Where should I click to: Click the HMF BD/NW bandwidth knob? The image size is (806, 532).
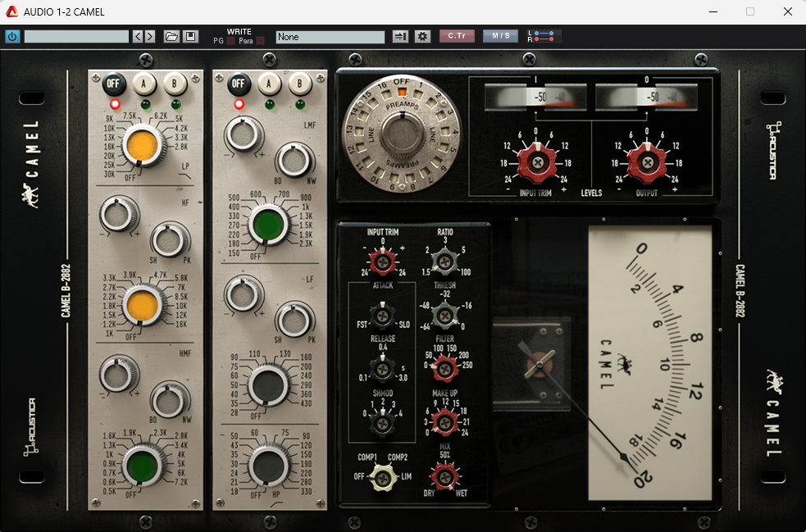click(171, 399)
